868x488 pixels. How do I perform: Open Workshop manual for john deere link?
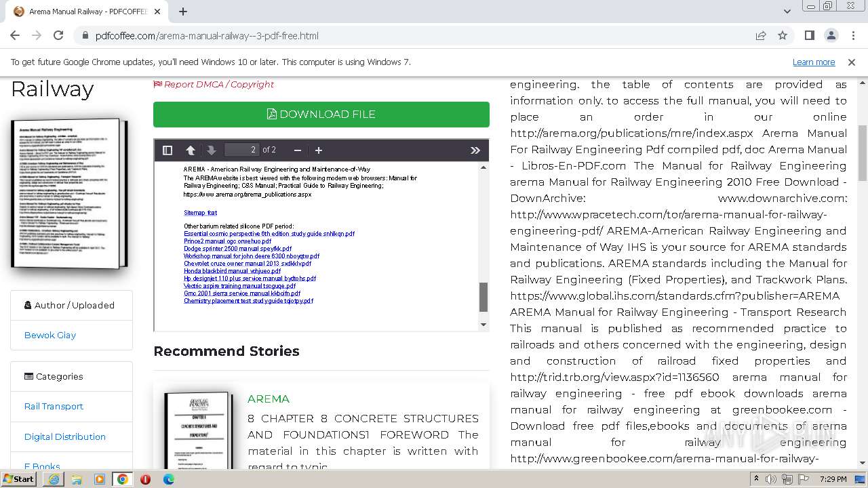click(252, 256)
